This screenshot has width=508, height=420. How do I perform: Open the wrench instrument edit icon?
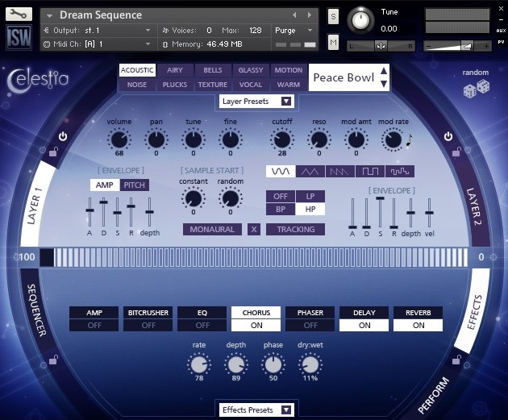click(x=19, y=14)
